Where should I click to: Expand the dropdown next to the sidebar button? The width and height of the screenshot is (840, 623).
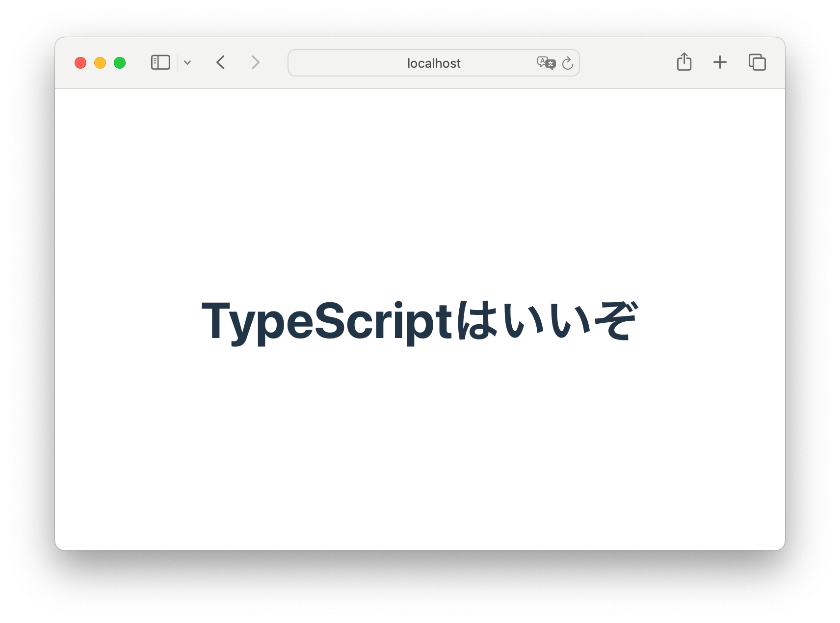coord(188,62)
